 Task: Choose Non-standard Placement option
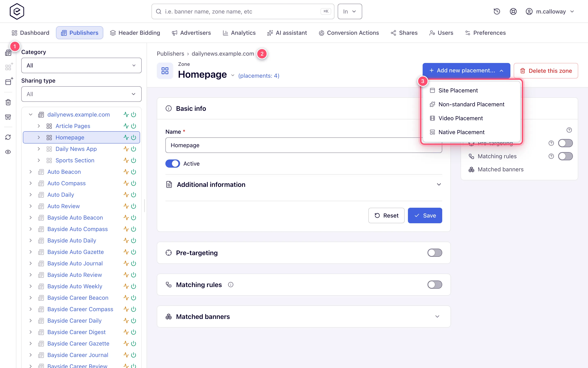pyautogui.click(x=471, y=104)
